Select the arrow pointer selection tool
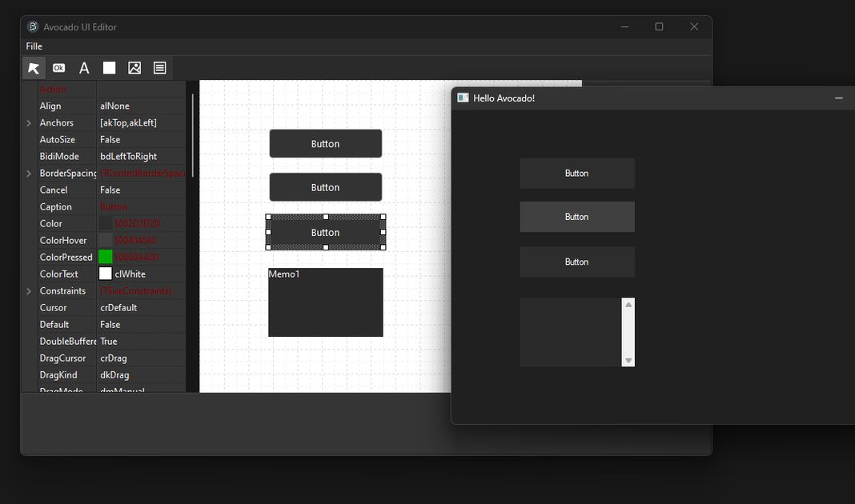The width and height of the screenshot is (855, 504). coord(34,68)
